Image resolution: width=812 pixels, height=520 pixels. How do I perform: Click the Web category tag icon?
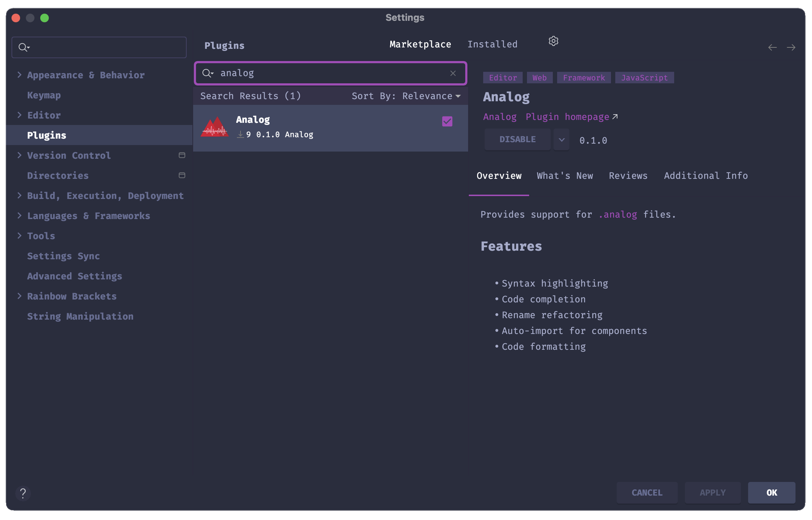pyautogui.click(x=539, y=78)
